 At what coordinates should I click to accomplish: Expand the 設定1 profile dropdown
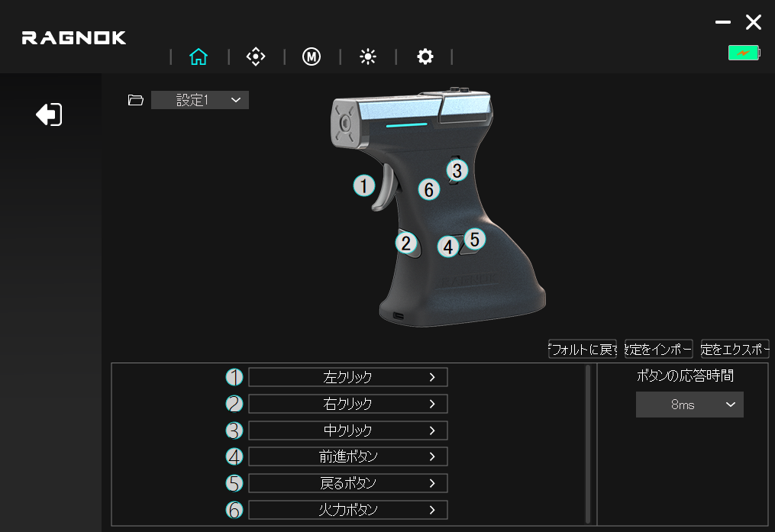(x=200, y=100)
